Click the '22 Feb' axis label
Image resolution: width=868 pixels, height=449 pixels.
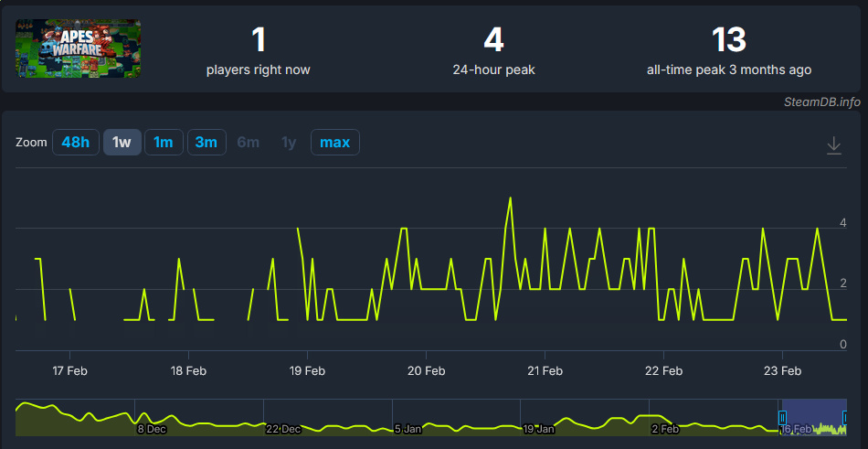point(663,371)
